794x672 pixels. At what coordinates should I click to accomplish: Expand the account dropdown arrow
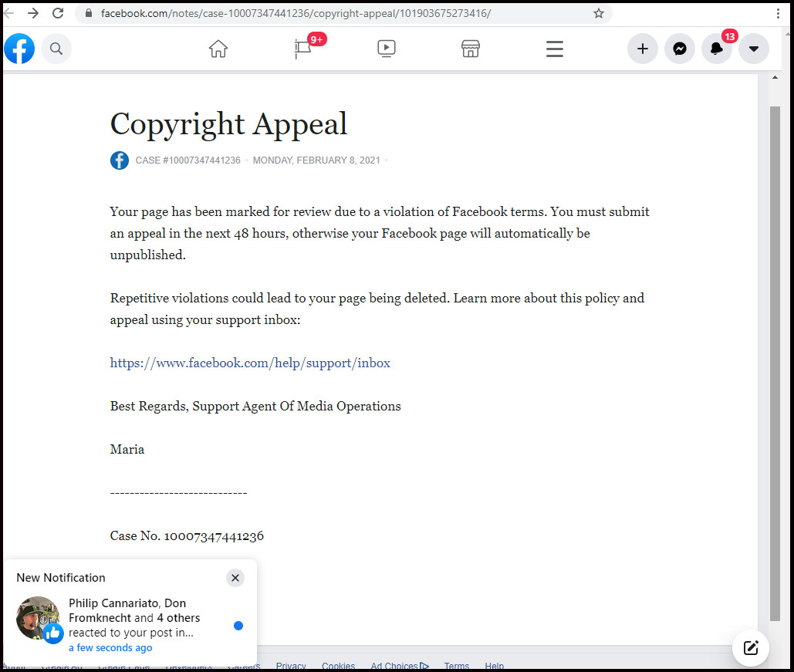pos(753,49)
